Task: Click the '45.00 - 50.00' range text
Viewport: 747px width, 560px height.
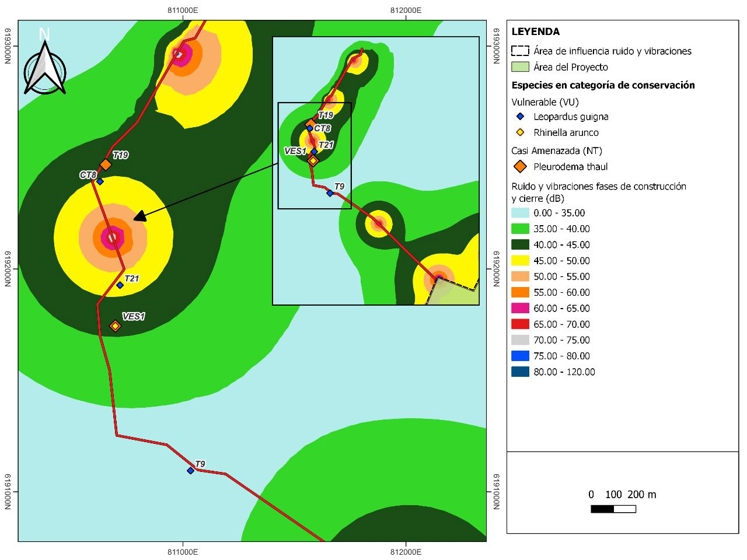Action: (561, 261)
